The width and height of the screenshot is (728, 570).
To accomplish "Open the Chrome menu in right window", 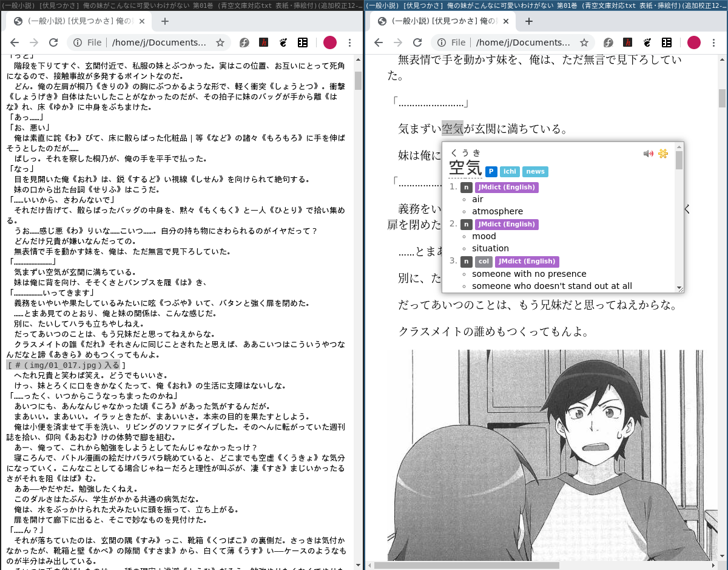I will point(713,42).
